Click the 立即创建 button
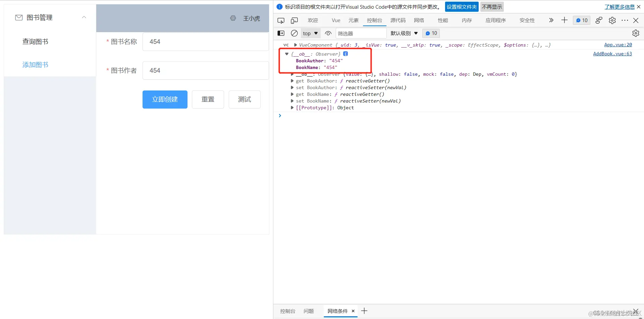The width and height of the screenshot is (644, 319). pos(165,100)
